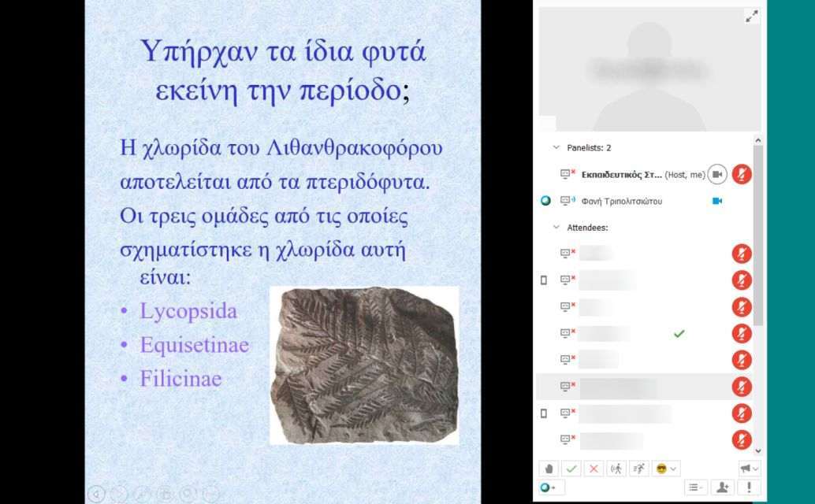Click the add participant person-plus icon

721,487
